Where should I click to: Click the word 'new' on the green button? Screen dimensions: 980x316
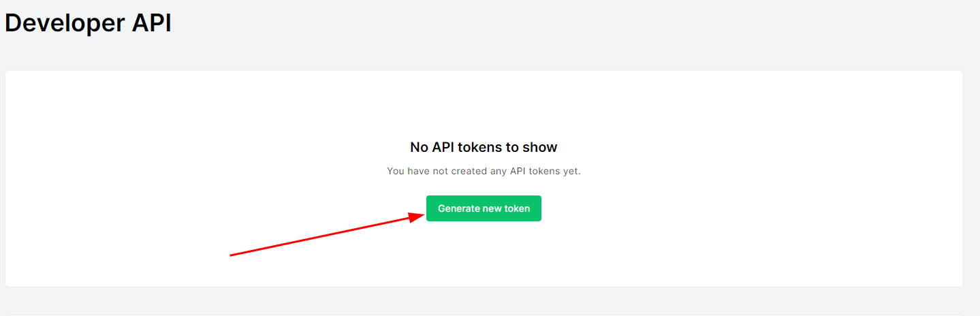tap(492, 208)
